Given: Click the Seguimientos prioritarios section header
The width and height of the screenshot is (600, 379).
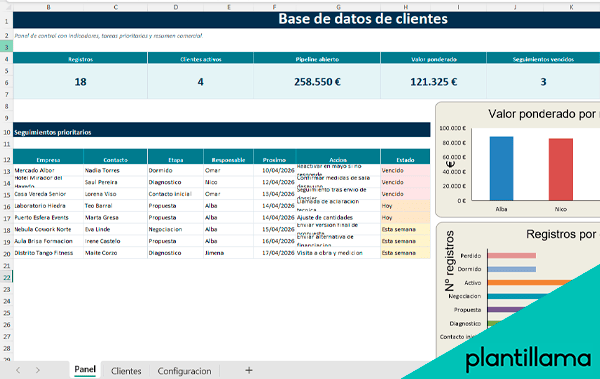Looking at the screenshot, I should pyautogui.click(x=222, y=130).
